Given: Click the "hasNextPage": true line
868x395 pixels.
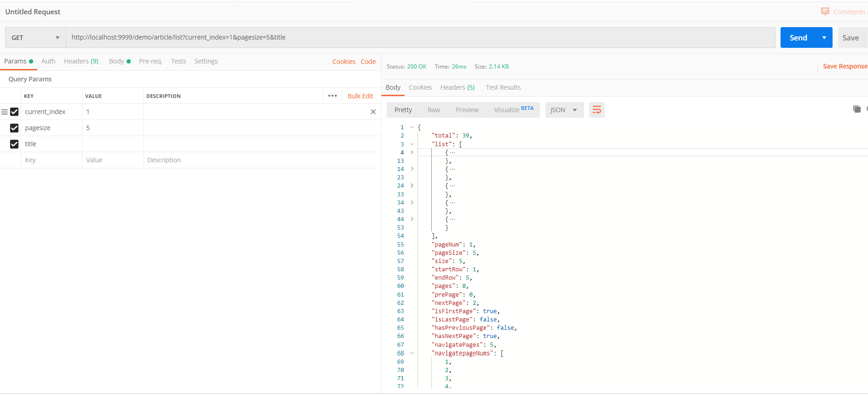Looking at the screenshot, I should click(466, 336).
